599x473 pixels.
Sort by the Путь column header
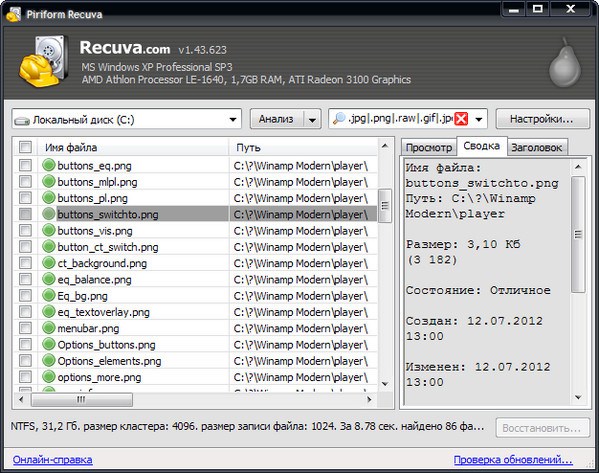click(303, 147)
